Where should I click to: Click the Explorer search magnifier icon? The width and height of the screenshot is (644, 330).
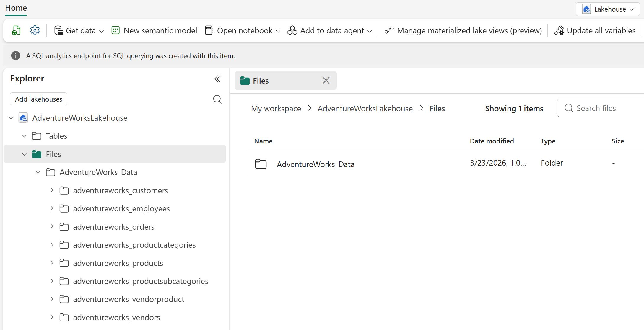click(217, 99)
